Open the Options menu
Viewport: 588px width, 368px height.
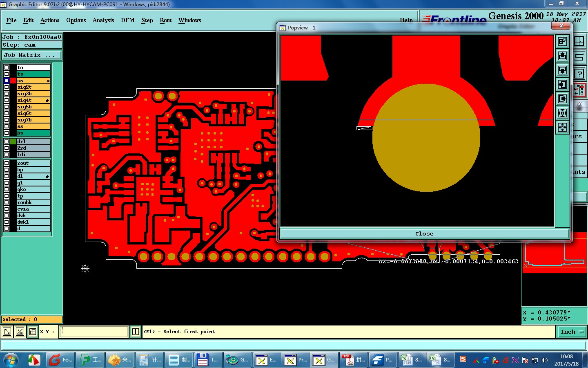point(76,20)
